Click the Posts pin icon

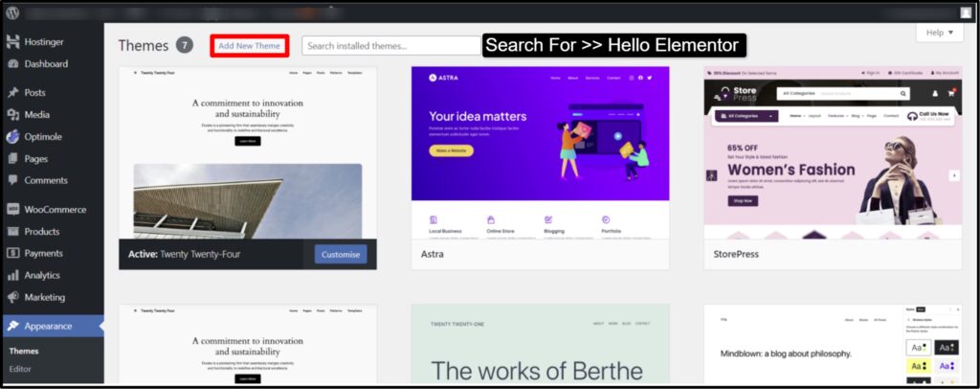pos(12,93)
